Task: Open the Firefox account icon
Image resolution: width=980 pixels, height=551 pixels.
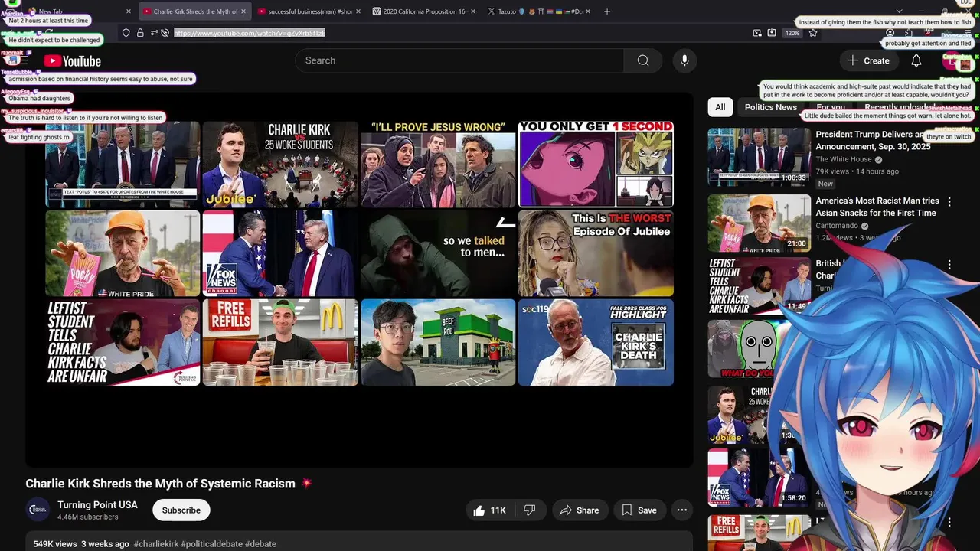Action: tap(890, 33)
